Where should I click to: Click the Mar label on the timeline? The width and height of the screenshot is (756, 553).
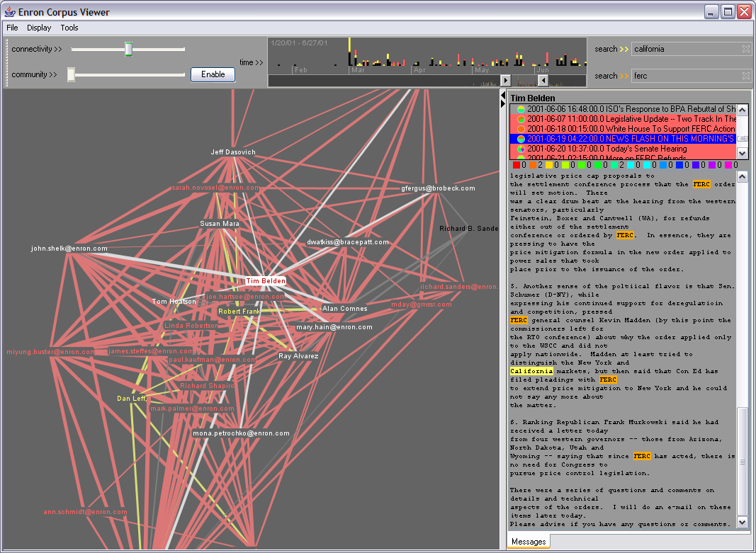tap(358, 70)
